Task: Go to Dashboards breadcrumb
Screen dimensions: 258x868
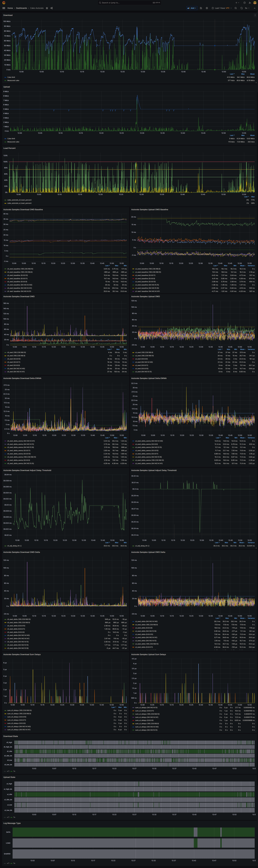Action: [x=22, y=8]
